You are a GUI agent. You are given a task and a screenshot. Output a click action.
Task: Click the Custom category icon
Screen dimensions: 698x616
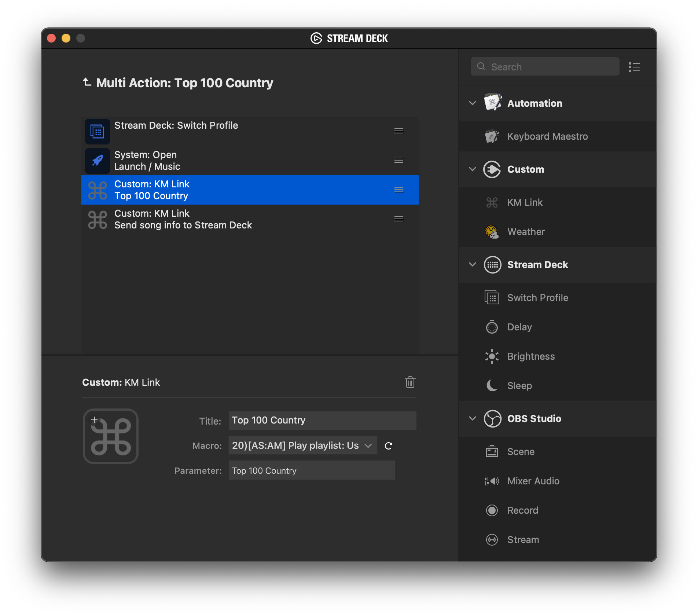(492, 169)
